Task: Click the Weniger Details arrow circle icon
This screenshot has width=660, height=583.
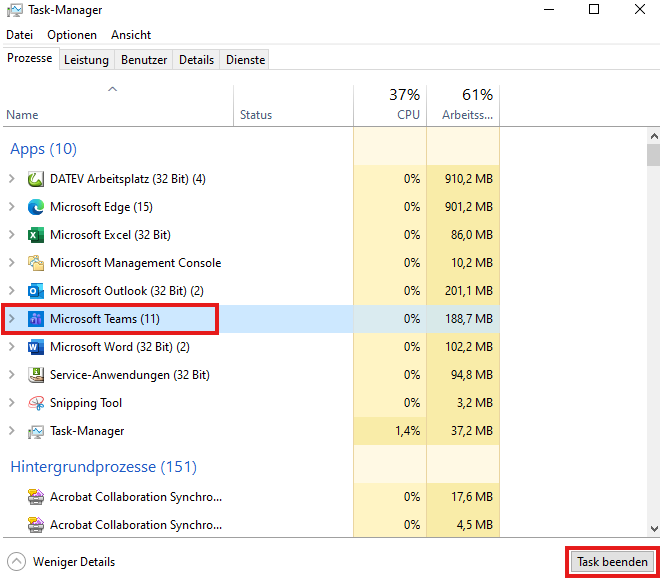Action: click(16, 562)
